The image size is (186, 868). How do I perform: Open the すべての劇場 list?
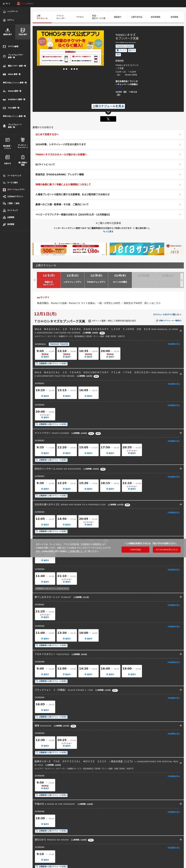point(15,46)
